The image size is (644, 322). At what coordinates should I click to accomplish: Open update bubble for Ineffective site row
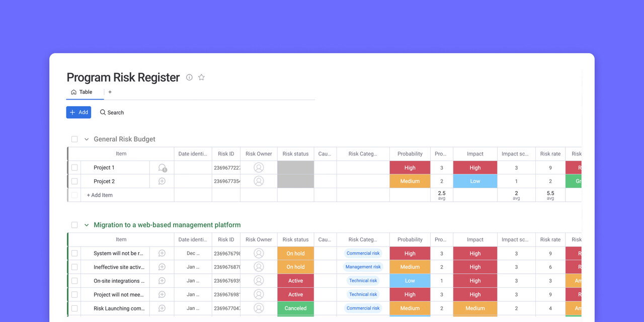pyautogui.click(x=162, y=267)
